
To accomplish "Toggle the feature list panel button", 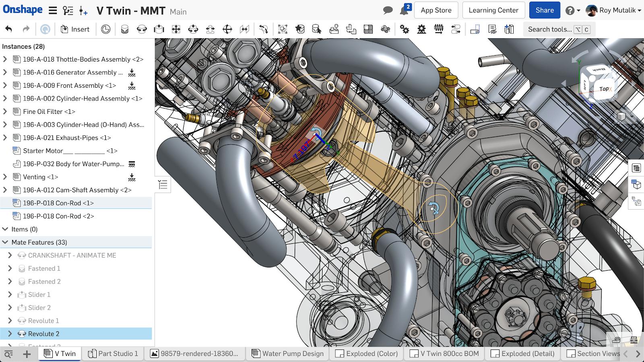I will (163, 185).
